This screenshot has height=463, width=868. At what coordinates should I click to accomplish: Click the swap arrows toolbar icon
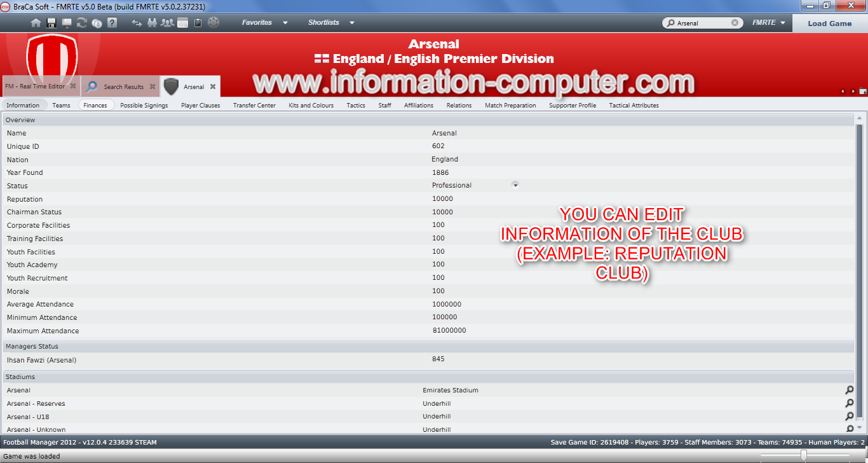137,23
